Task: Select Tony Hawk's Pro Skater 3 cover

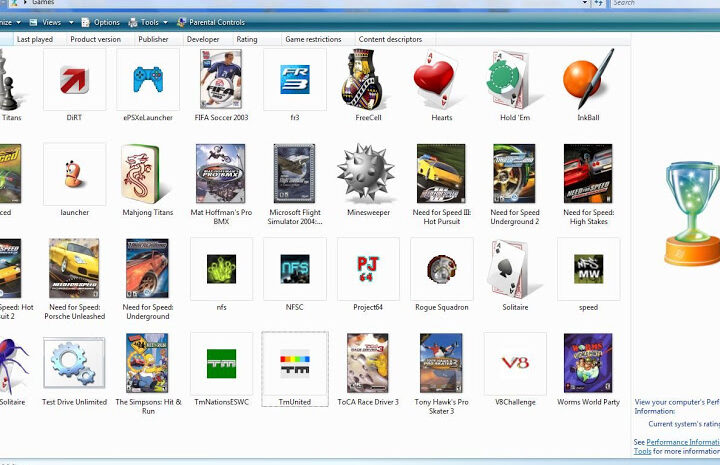Action: coord(441,363)
